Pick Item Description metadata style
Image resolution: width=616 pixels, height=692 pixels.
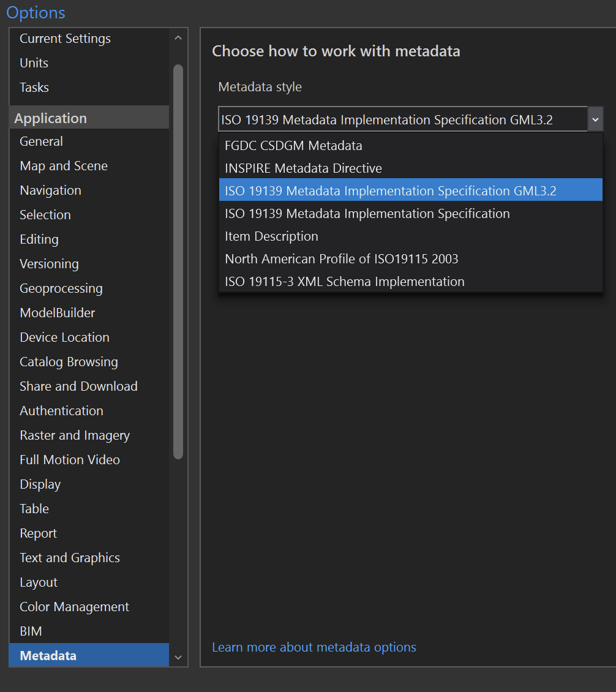[x=271, y=236]
